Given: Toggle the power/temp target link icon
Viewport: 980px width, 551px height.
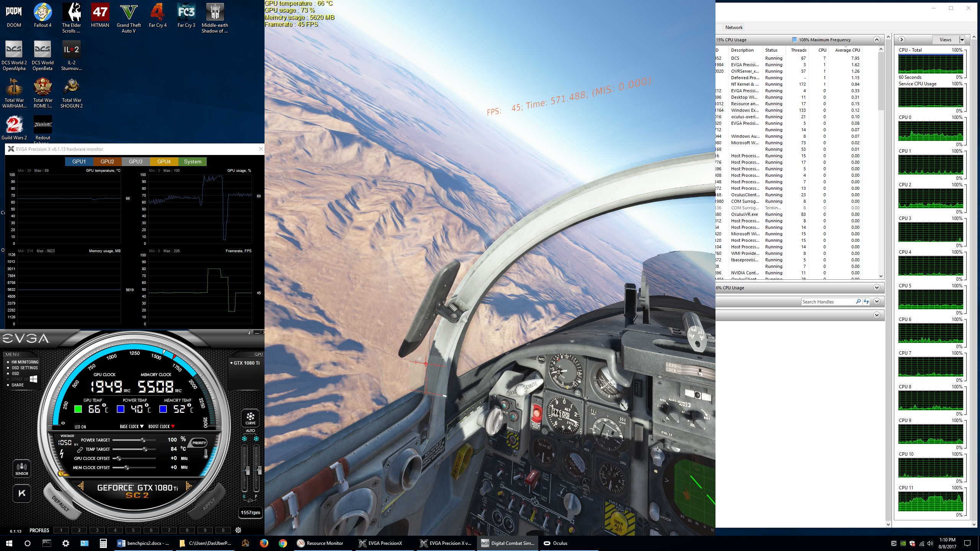Looking at the screenshot, I should click(x=80, y=450).
